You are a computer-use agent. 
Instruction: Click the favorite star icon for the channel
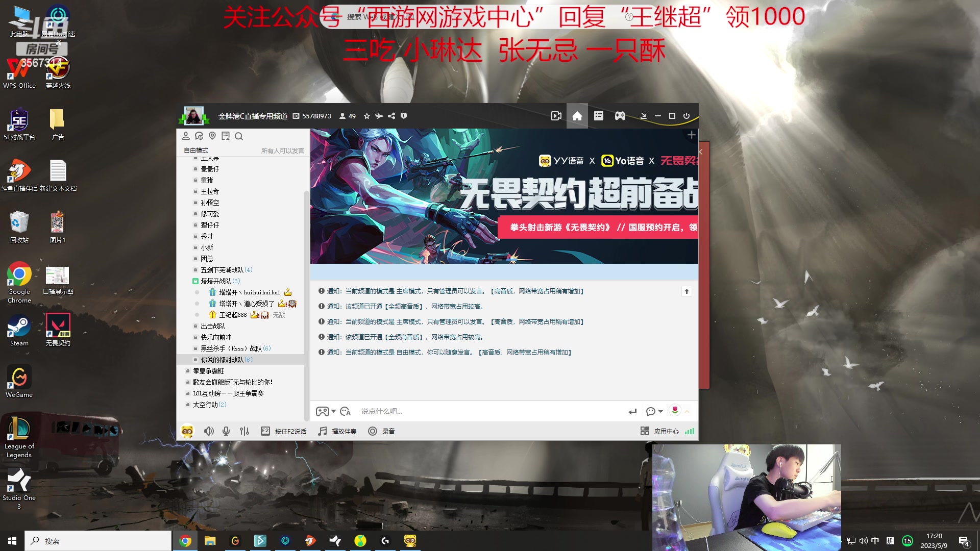click(x=366, y=116)
